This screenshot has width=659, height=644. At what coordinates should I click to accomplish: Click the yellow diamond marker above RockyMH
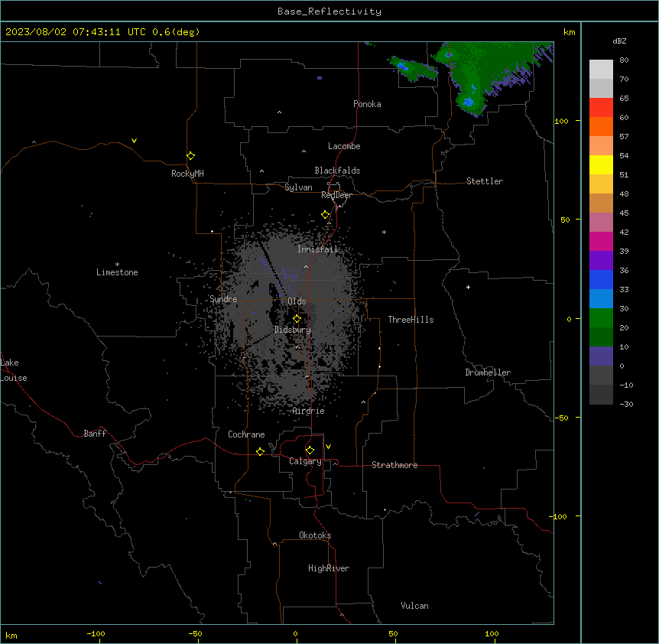pyautogui.click(x=191, y=156)
